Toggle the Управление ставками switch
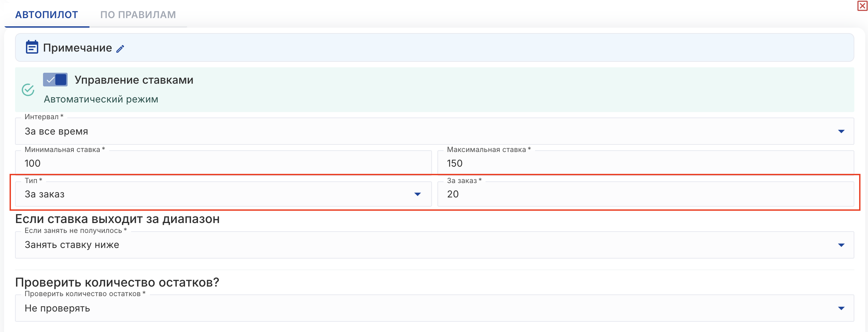The image size is (868, 332). click(55, 80)
